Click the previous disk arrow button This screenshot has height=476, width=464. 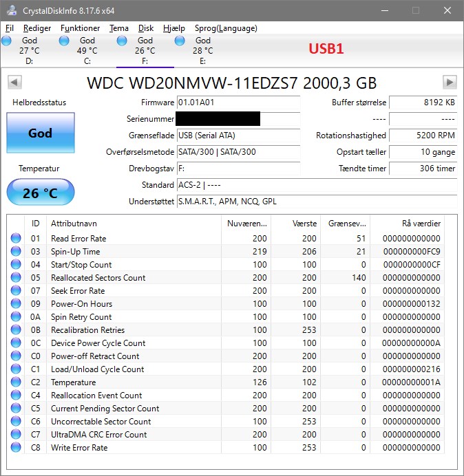pos(14,82)
